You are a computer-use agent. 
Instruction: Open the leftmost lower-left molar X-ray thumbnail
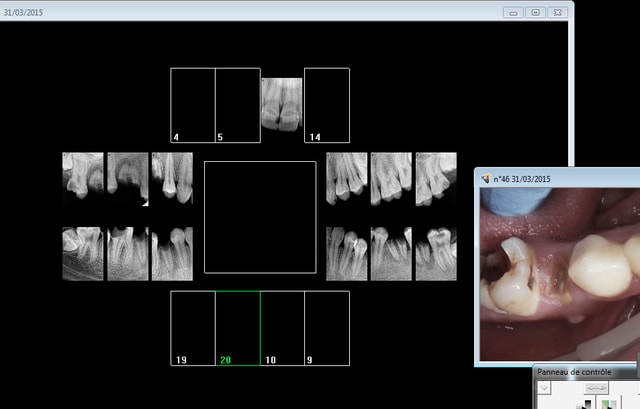pyautogui.click(x=83, y=252)
